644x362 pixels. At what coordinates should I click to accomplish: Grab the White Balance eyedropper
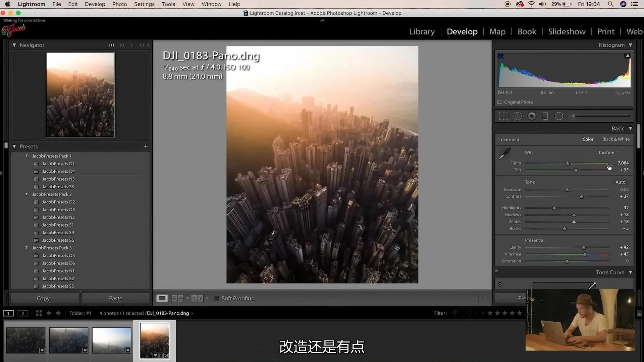(x=504, y=154)
